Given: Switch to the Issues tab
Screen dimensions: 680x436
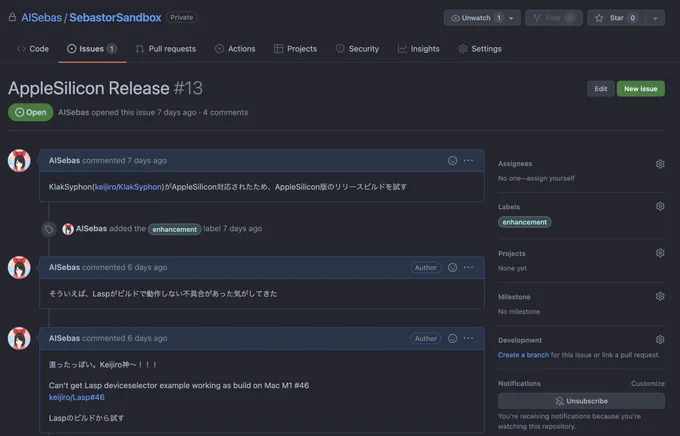Looking at the screenshot, I should 92,49.
